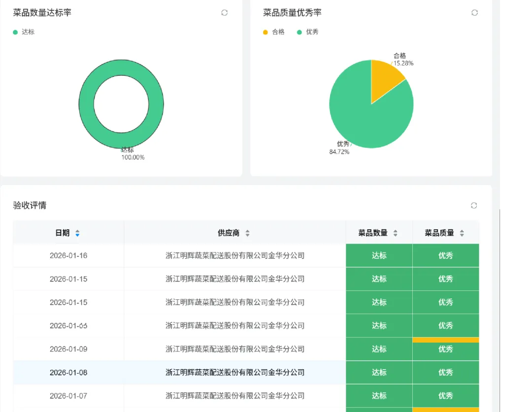The height and width of the screenshot is (412, 532).
Task: Sort table by 菜品数量 column arrows
Action: 395,233
